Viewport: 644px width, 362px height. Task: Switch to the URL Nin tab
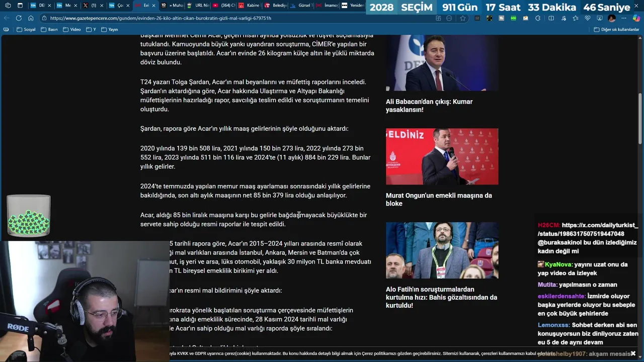click(198, 6)
